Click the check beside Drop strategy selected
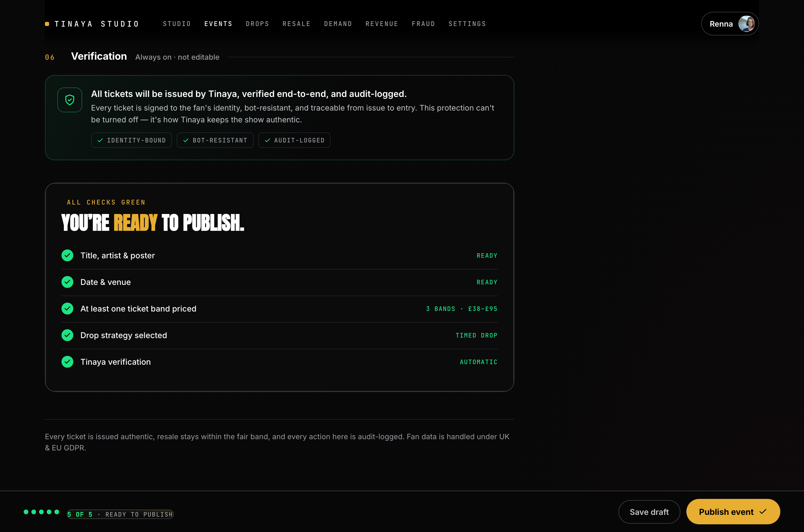804x532 pixels. click(67, 335)
